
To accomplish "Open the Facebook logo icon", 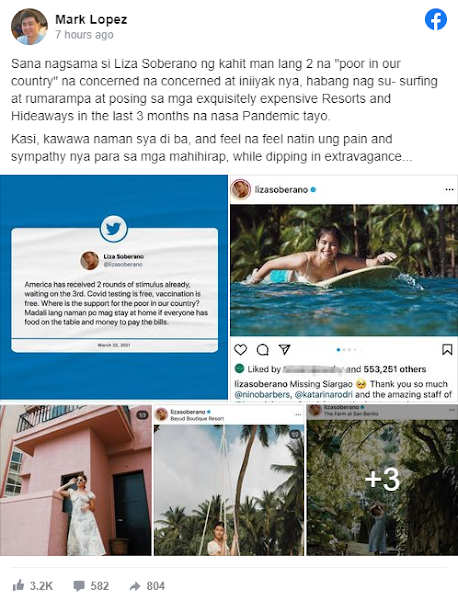I will [x=436, y=19].
